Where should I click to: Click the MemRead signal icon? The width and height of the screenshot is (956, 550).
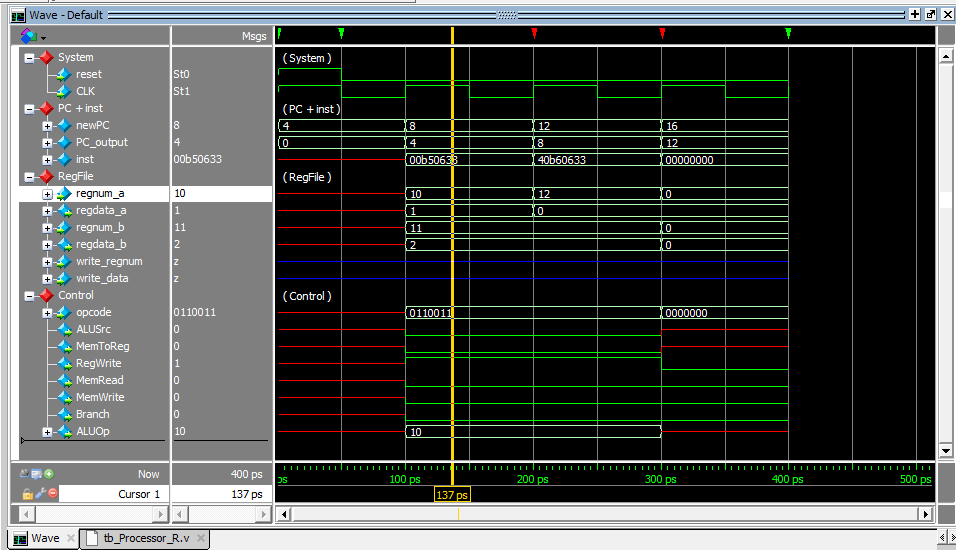[x=65, y=380]
